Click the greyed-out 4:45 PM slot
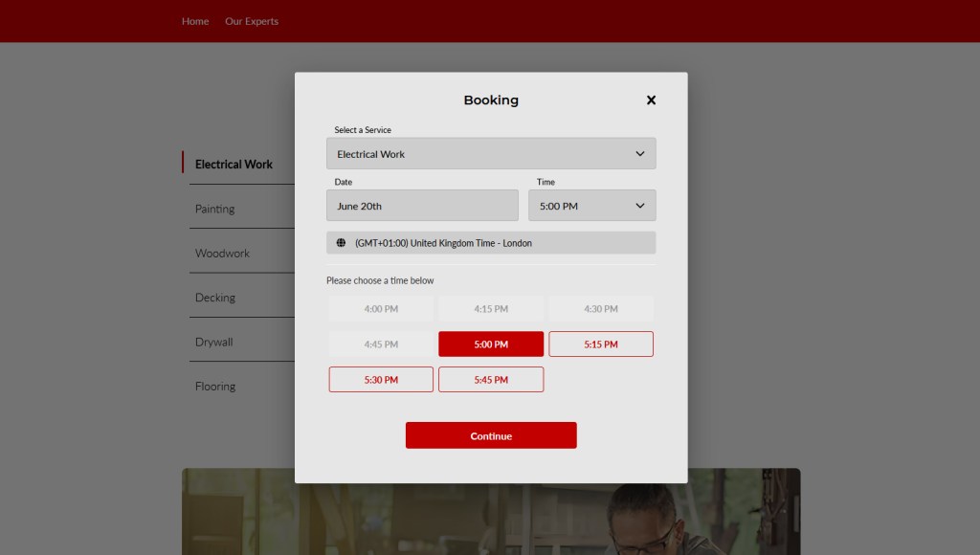Viewport: 980px width, 555px height. click(x=381, y=344)
